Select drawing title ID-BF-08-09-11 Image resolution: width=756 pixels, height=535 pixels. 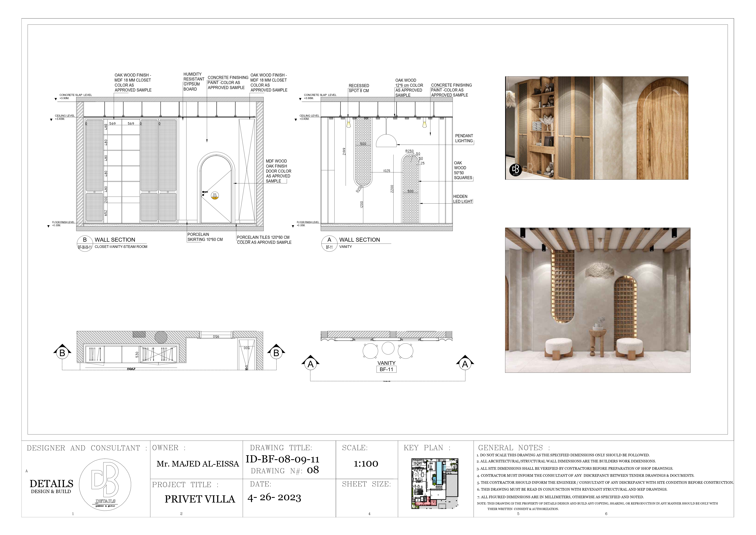click(x=283, y=459)
